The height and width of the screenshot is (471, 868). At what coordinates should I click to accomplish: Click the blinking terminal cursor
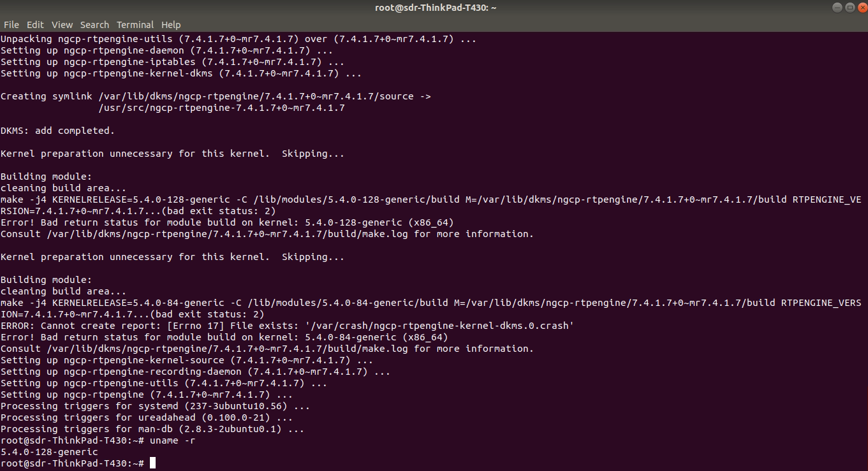[152, 463]
